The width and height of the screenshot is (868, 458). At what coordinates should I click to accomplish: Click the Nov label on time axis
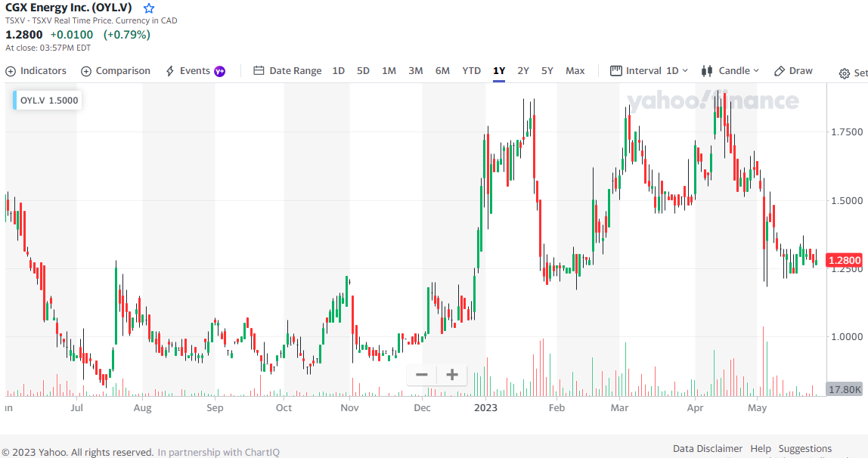click(349, 408)
